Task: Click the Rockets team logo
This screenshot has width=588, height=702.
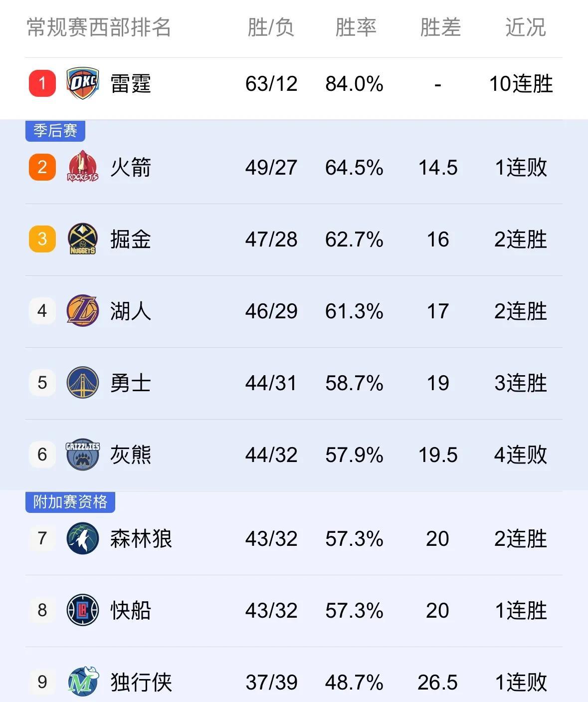Action: pyautogui.click(x=82, y=167)
